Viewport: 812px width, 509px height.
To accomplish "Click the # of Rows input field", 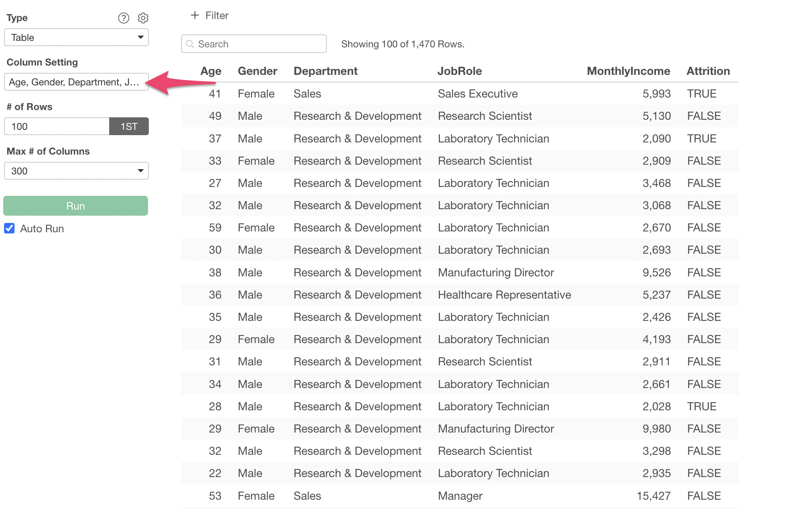I will point(57,127).
